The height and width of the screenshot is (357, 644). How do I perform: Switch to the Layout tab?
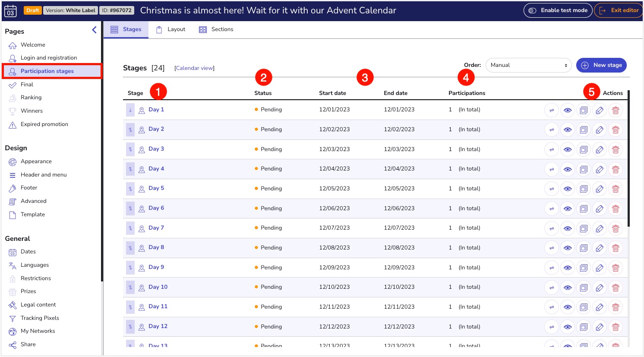tap(170, 29)
